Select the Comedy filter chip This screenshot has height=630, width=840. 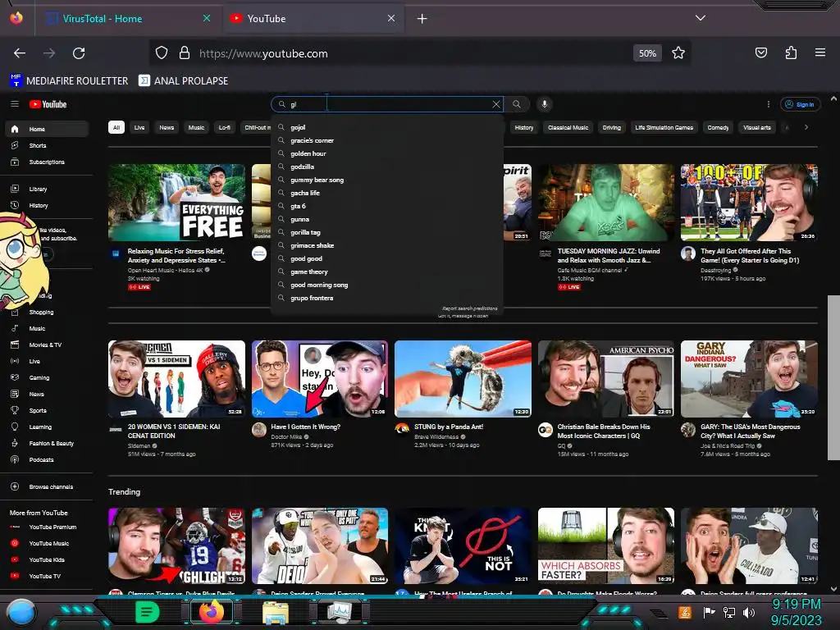pos(718,127)
